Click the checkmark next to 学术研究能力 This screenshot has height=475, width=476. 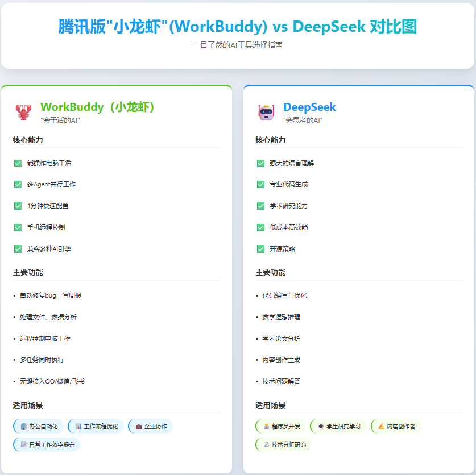[x=260, y=206]
